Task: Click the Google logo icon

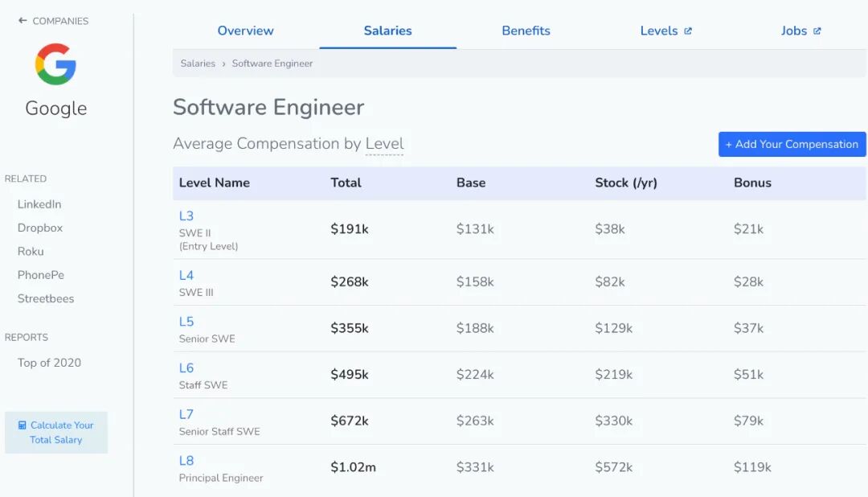Action: point(55,64)
